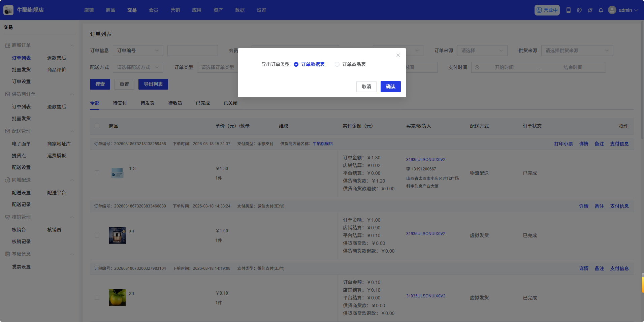Click the rocket icon in top bar
644x322 pixels.
(590, 10)
